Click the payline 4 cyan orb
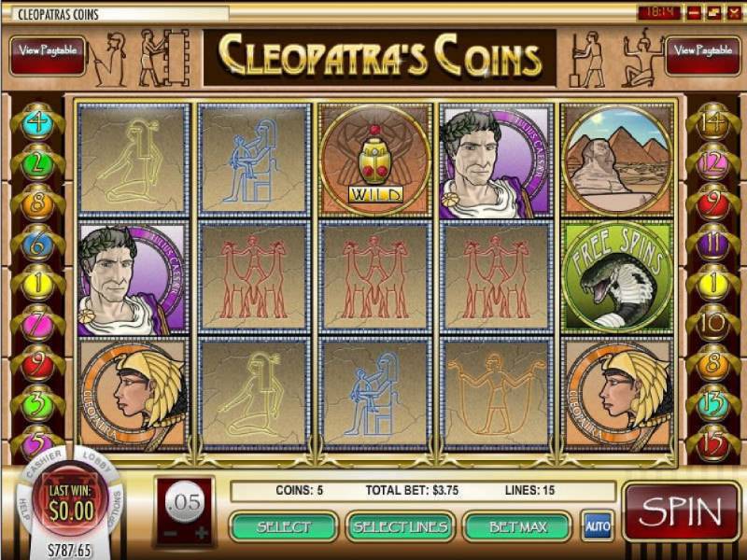 tap(37, 123)
